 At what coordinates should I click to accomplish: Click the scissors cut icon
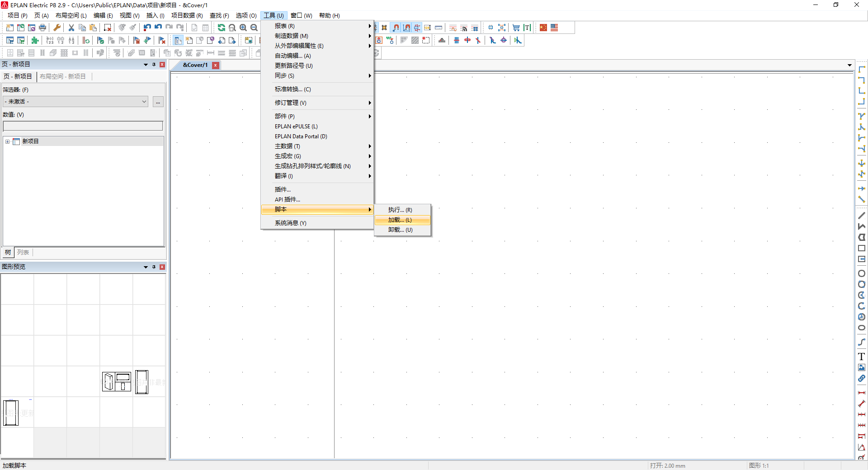(x=71, y=28)
